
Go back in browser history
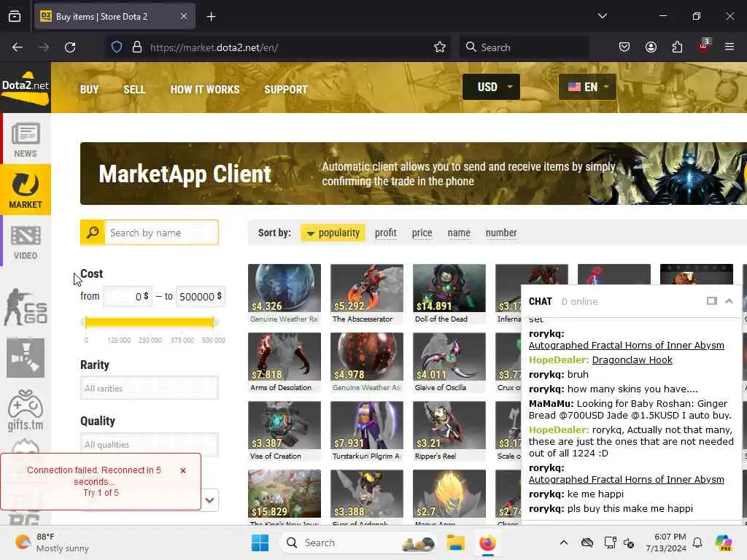coord(18,47)
